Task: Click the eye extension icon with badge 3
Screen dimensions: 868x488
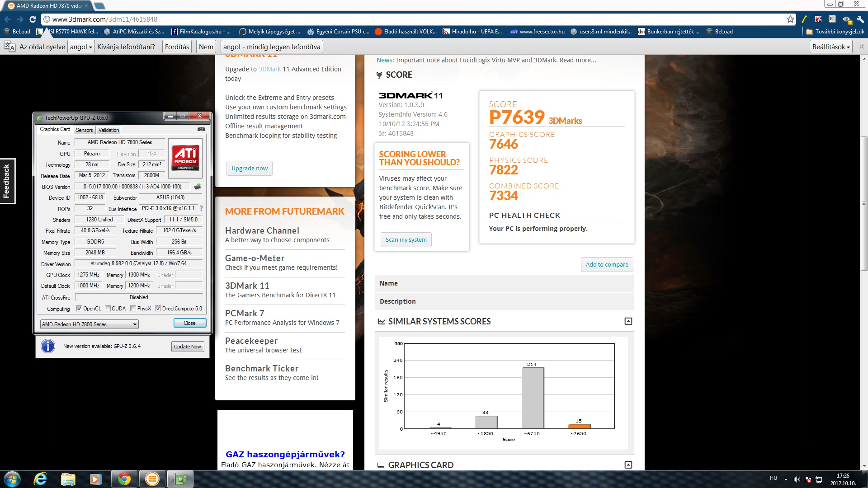Action: 847,19
